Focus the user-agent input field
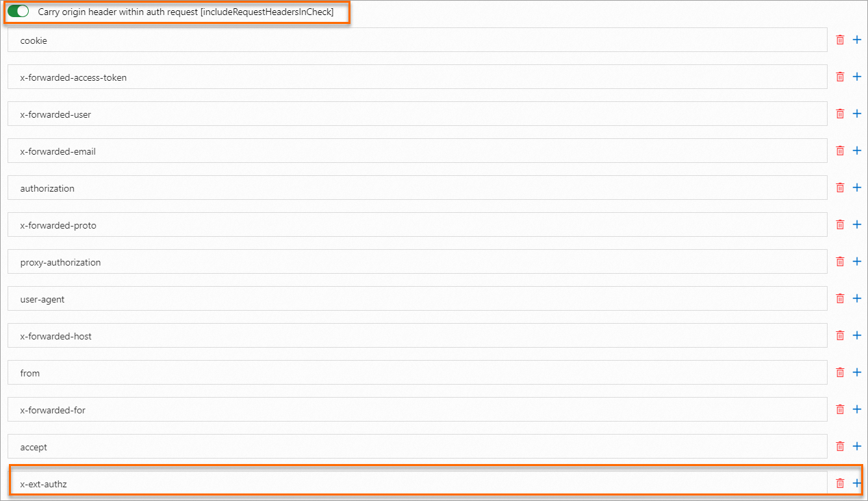This screenshot has height=501, width=868. (418, 298)
